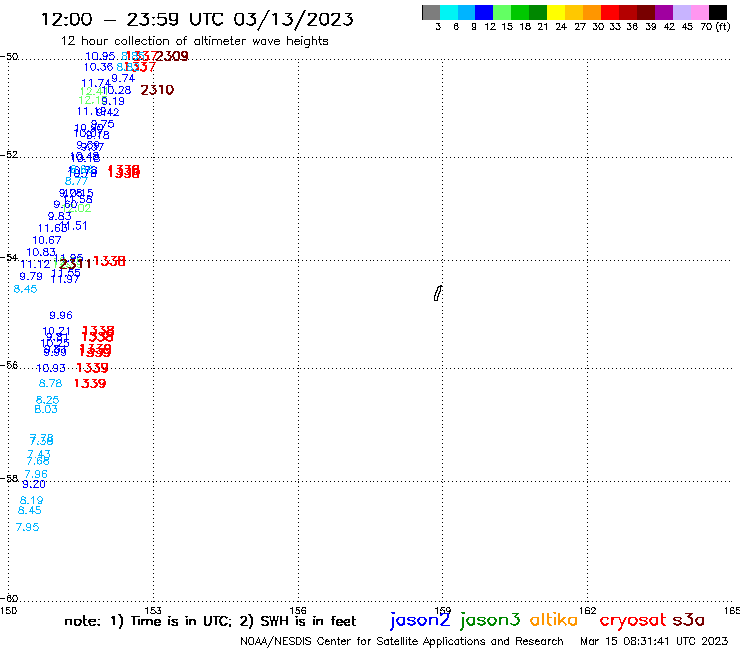Click the s3a satellite label
740x650 pixels.
tap(689, 620)
